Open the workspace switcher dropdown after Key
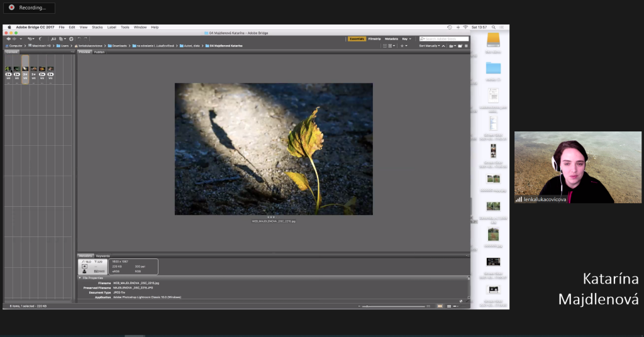Image resolution: width=644 pixels, height=337 pixels. (410, 39)
